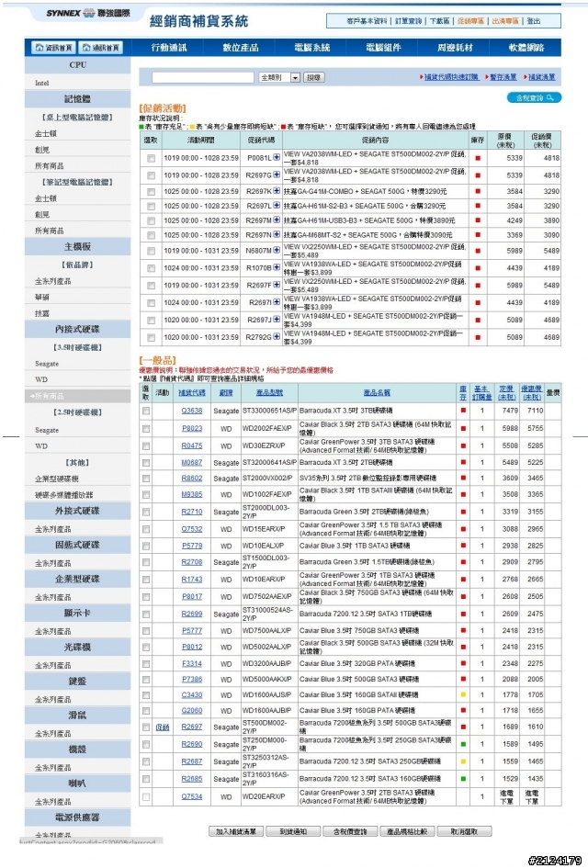Screen dimensions: 588x868
Task: Open the 促銷專區 top link
Action: [x=470, y=21]
